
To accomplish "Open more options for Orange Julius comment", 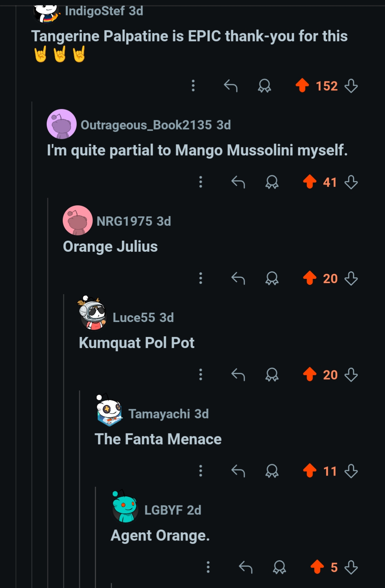I will [x=201, y=278].
